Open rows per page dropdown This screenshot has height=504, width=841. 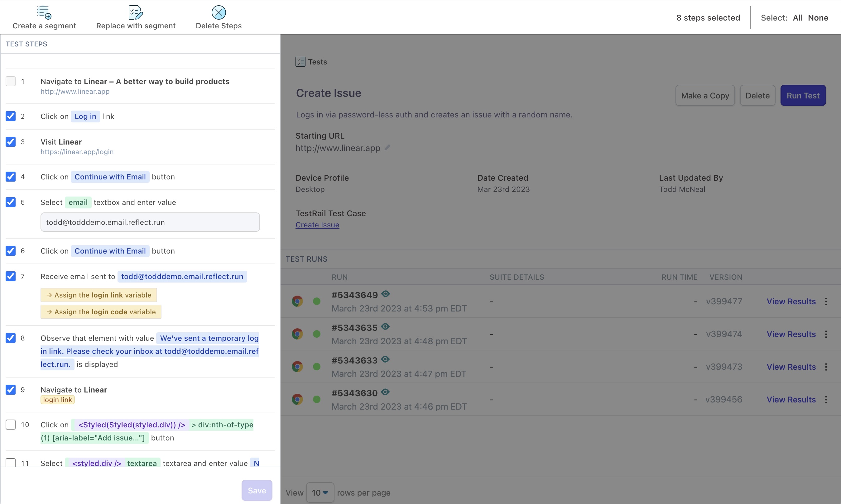point(320,492)
